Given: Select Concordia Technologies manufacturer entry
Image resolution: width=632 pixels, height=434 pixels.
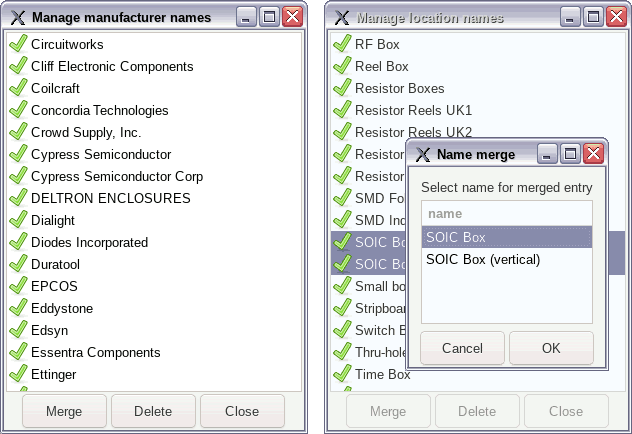Looking at the screenshot, I should click(x=154, y=110).
